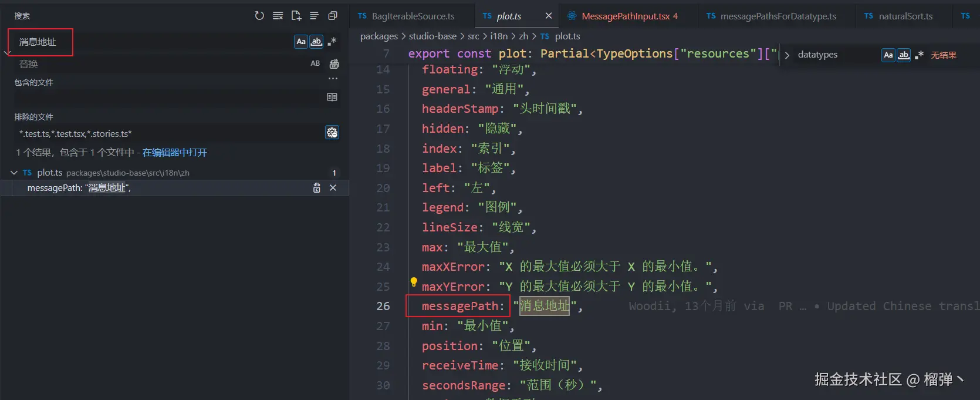
Task: Click the files to exclude input
Action: (x=169, y=133)
